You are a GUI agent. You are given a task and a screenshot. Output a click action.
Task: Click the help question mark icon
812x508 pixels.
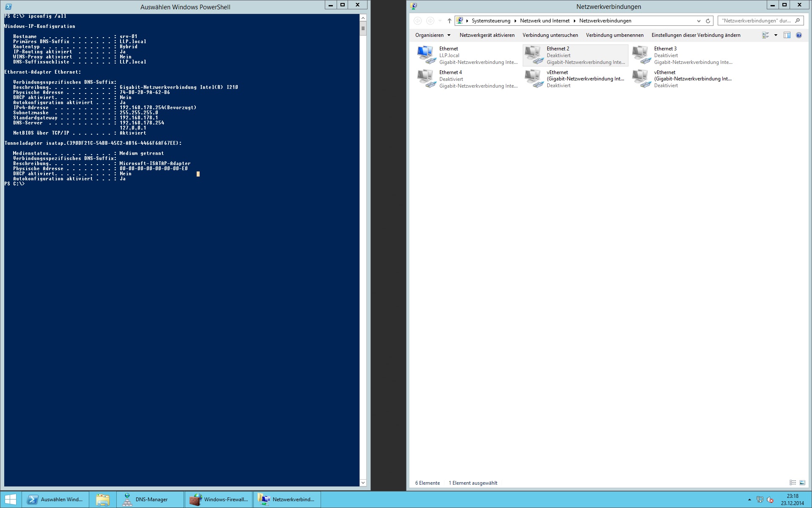pos(798,35)
